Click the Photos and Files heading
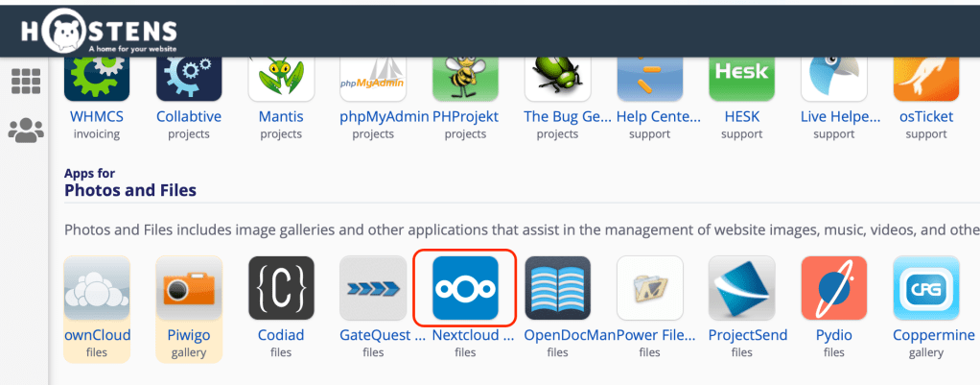Screen dimensions: 980x385 point(130,190)
